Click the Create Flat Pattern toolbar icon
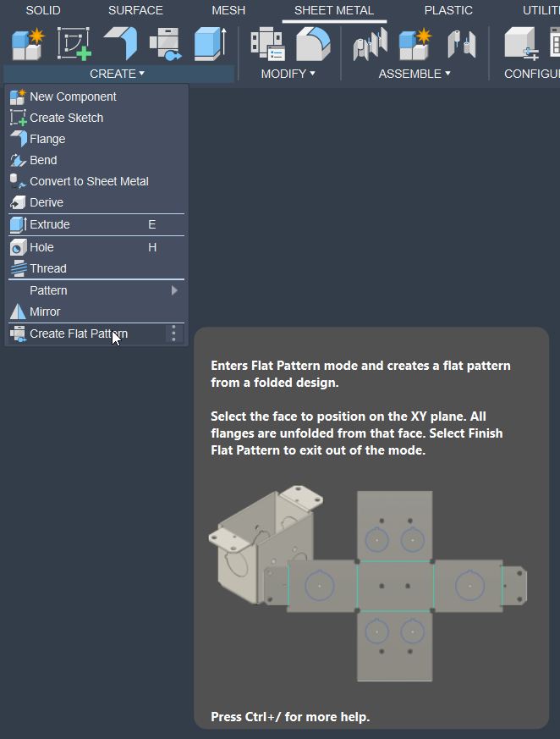This screenshot has width=560, height=739. (x=166, y=44)
